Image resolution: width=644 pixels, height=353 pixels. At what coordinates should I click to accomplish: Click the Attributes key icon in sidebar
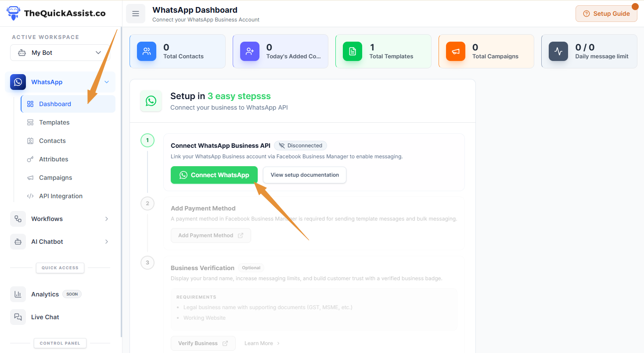point(30,159)
